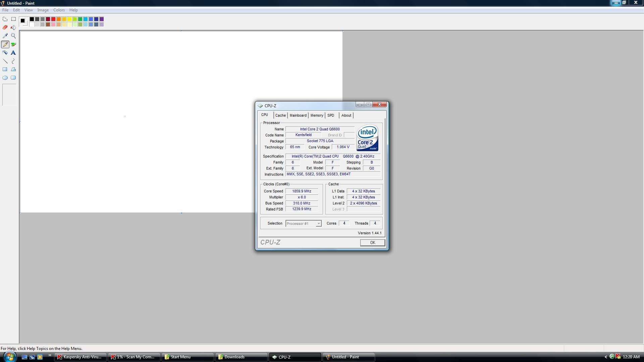Pick the orange color swatch
Screen dimensions: 644x362
[59, 19]
